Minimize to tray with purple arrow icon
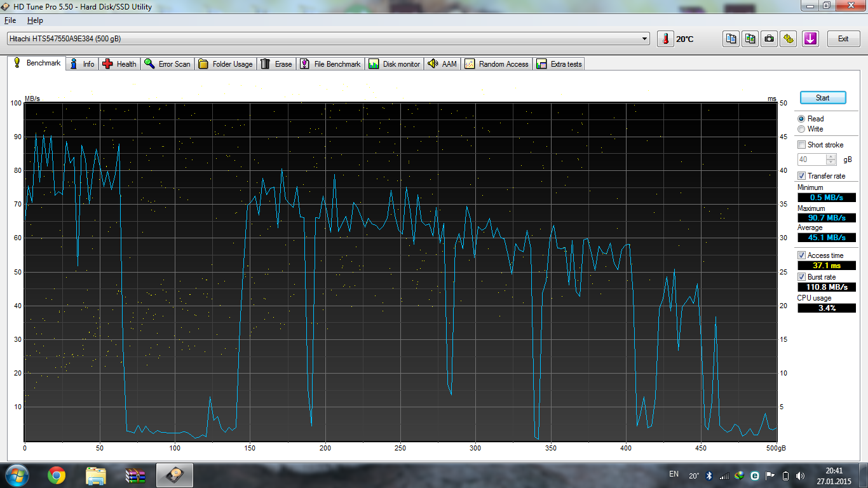The image size is (868, 488). click(x=810, y=39)
